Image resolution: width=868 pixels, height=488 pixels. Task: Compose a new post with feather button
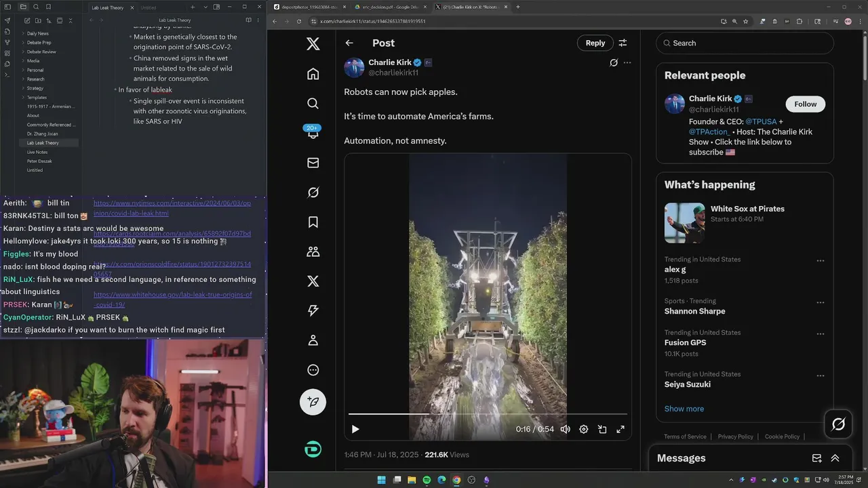[313, 402]
